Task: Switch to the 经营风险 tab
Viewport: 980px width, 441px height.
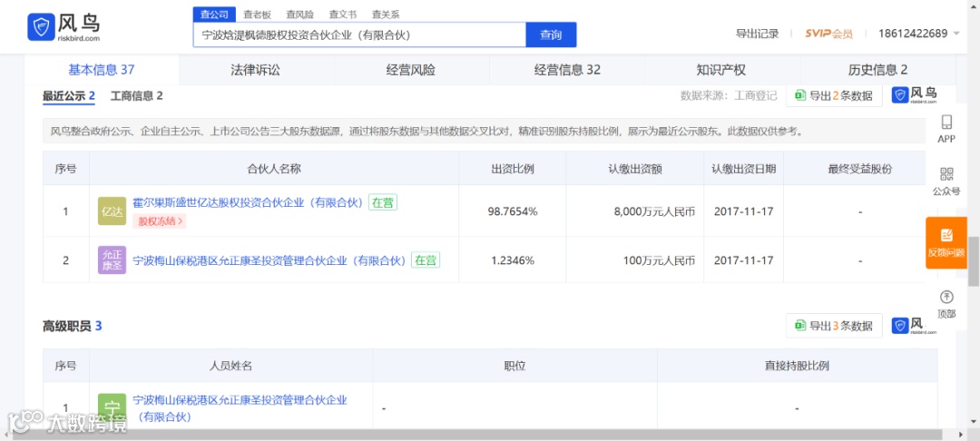Action: point(411,70)
